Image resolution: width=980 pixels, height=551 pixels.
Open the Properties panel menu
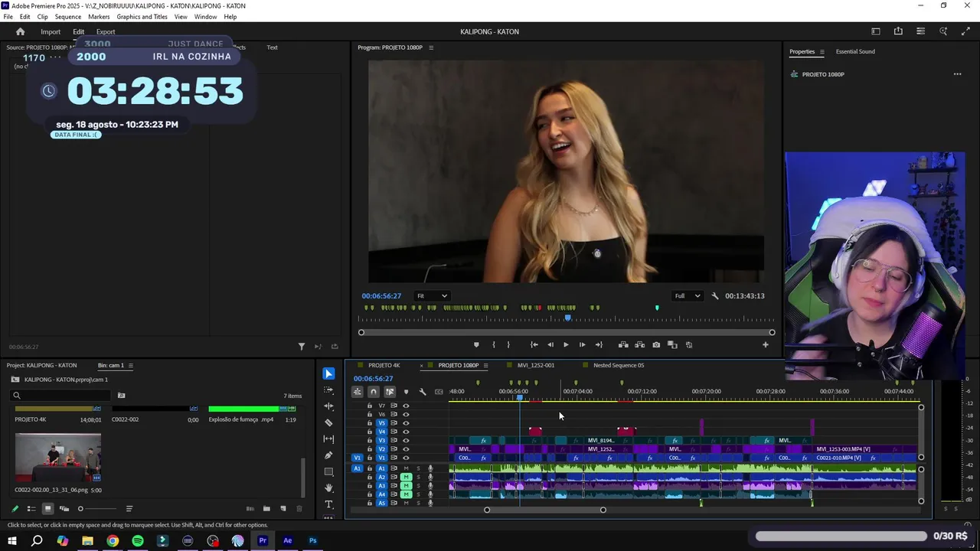[x=822, y=52]
